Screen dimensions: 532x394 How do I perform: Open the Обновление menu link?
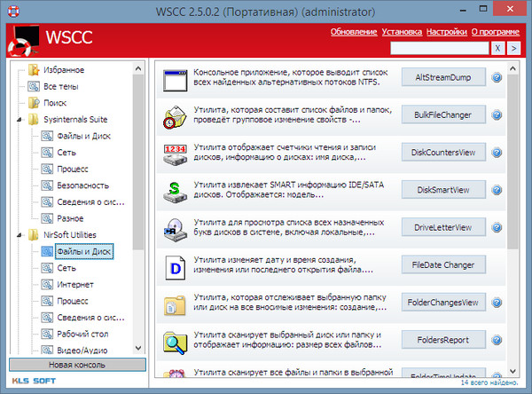[x=354, y=31]
